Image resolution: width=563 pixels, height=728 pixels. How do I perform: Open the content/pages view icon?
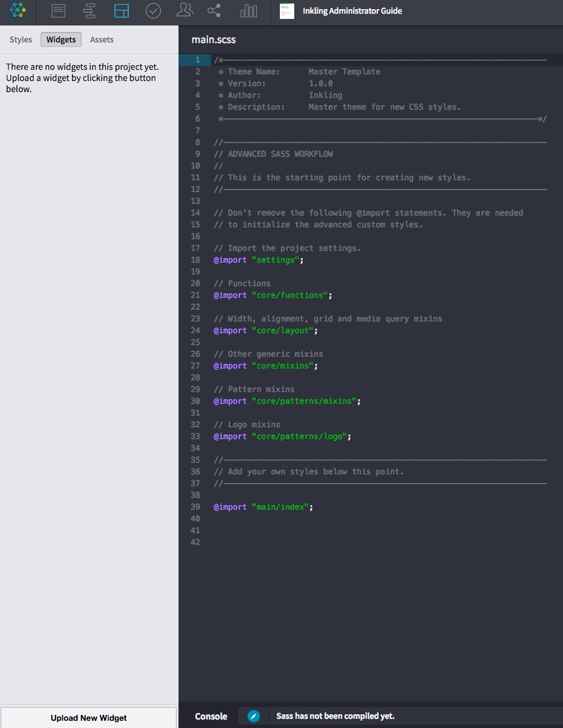pos(58,11)
